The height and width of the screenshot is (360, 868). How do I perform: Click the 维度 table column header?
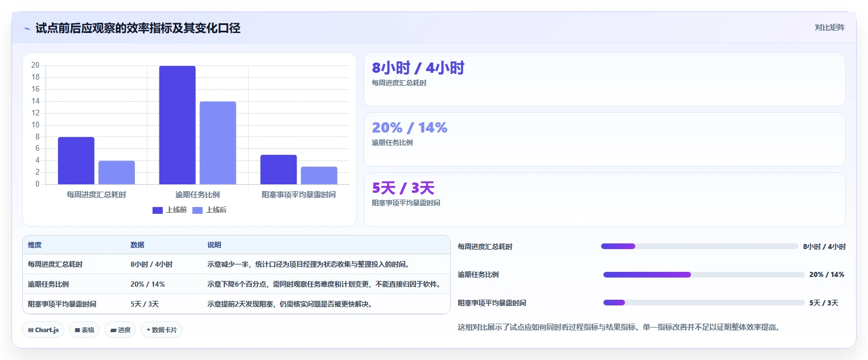(35, 245)
